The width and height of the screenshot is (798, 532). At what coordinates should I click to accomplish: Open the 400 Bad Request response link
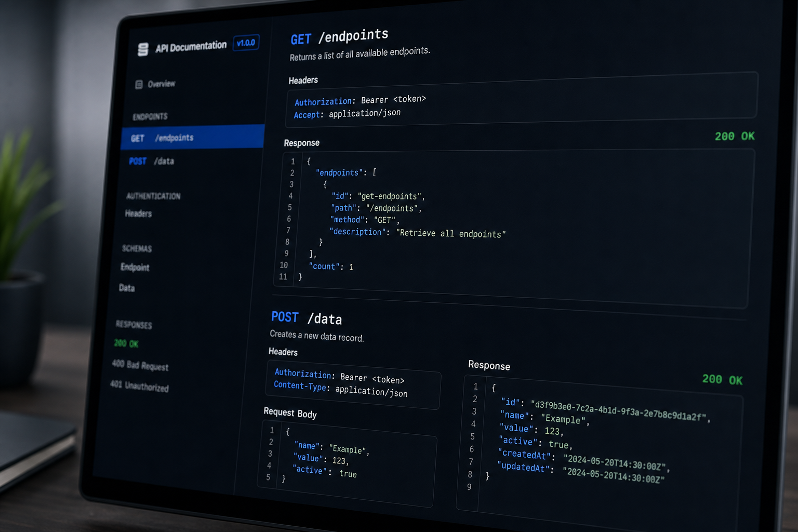click(140, 365)
